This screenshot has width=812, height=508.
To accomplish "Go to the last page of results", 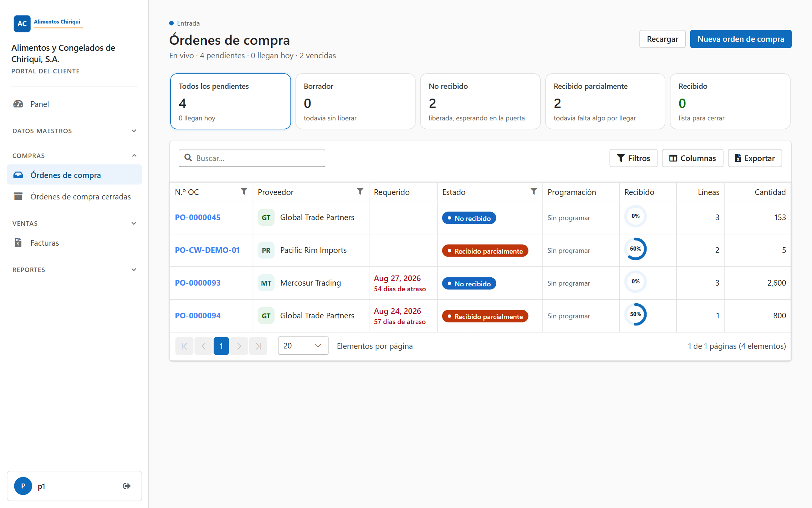I will tap(258, 346).
